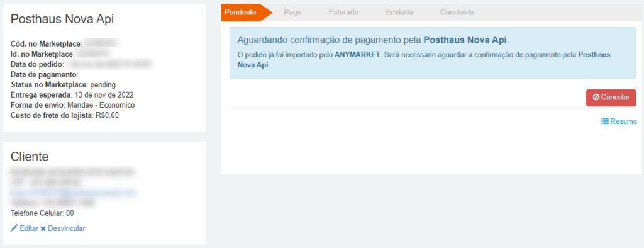Click the red Cancelar button
The height and width of the screenshot is (248, 644).
[x=611, y=98]
